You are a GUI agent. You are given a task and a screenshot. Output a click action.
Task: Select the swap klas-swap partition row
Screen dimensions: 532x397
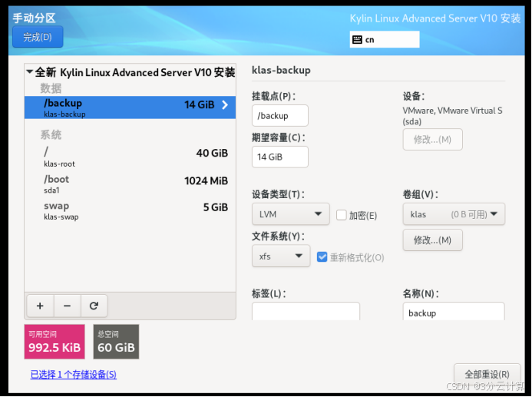130,210
